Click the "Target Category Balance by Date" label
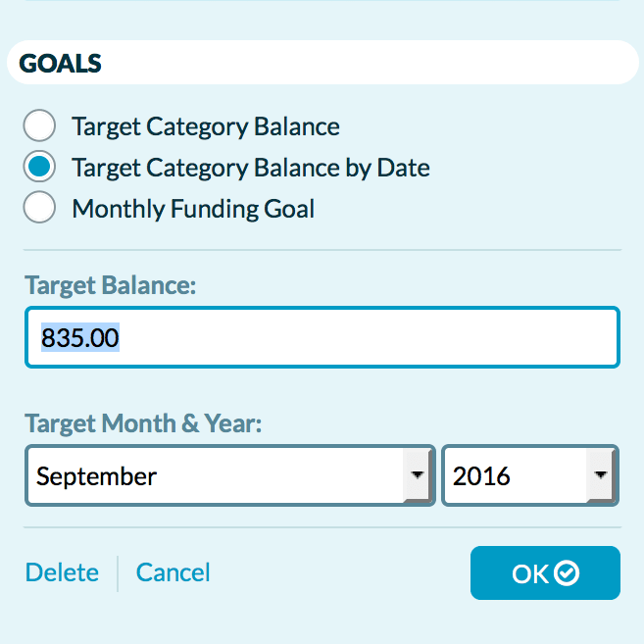Screen dimensions: 644x644 251,168
